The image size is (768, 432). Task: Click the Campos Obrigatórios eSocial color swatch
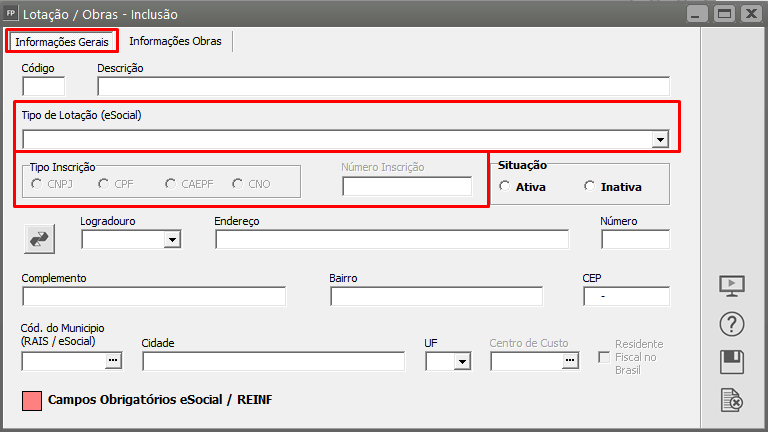pyautogui.click(x=32, y=401)
